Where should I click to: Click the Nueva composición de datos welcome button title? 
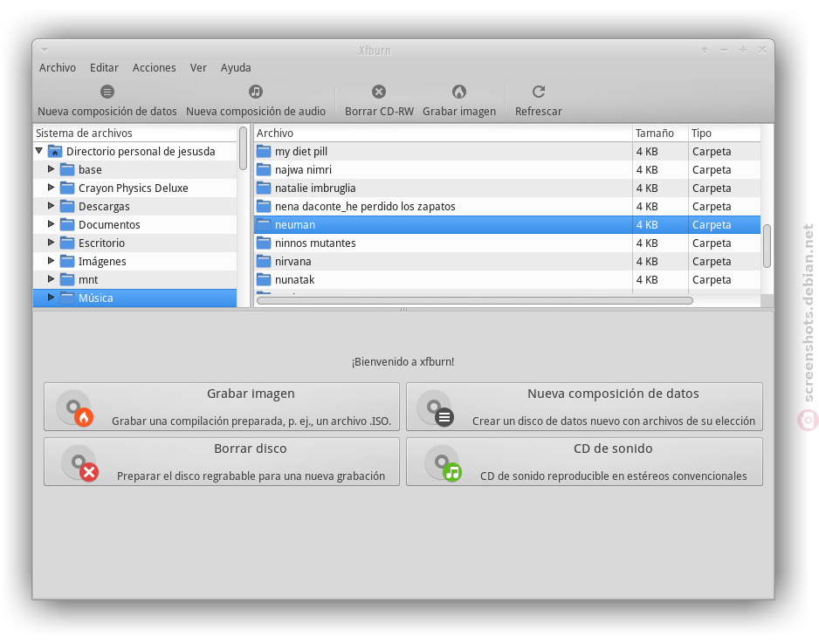(613, 394)
